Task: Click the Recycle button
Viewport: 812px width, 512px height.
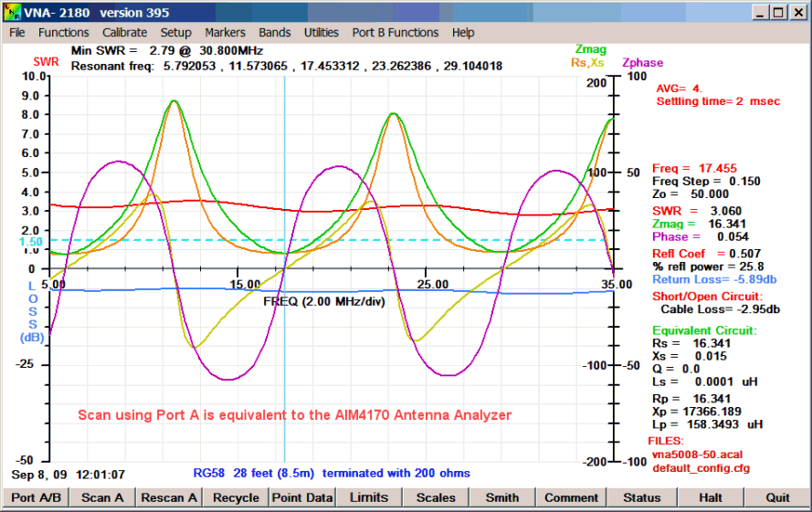Action: (236, 498)
